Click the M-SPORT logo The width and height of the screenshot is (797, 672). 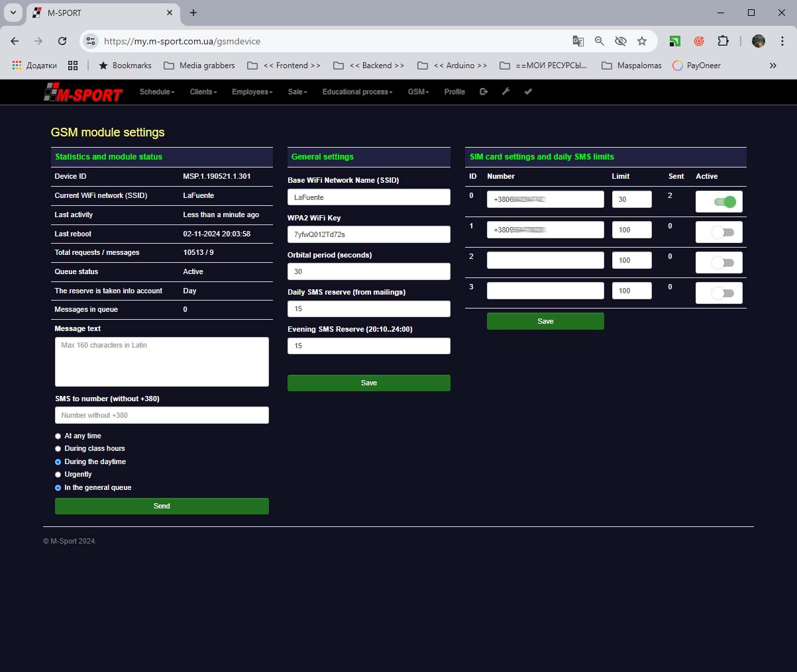83,93
